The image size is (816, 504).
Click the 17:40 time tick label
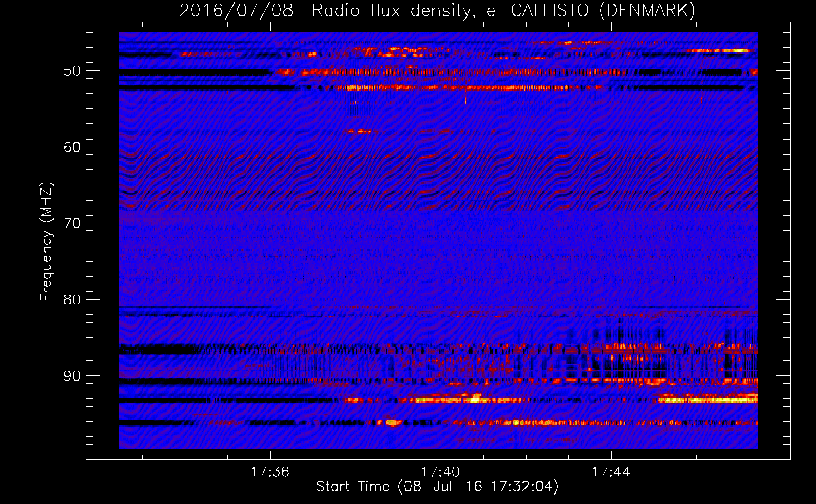[x=440, y=472]
